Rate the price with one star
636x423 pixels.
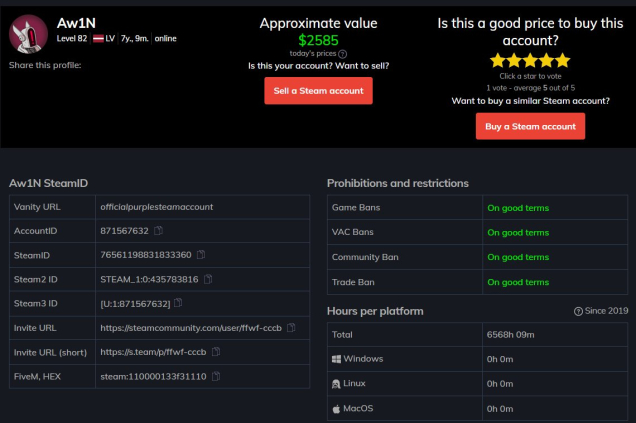[497, 60]
